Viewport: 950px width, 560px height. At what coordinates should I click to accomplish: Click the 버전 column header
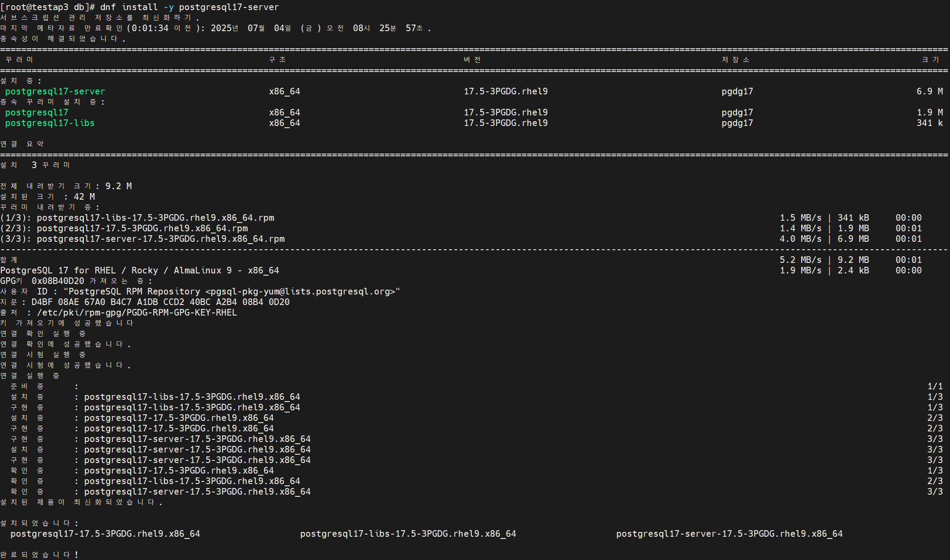click(x=472, y=60)
